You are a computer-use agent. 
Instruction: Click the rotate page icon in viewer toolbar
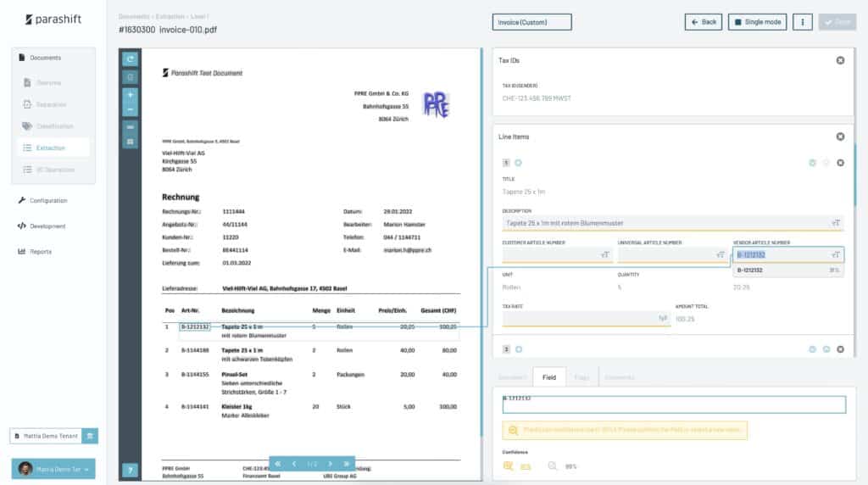130,59
